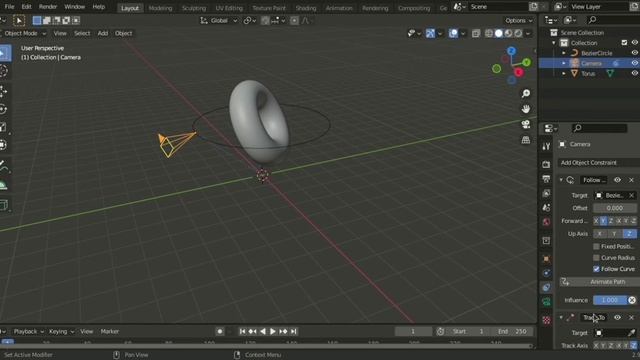Select the Transform tool in left toolbar
The image size is (640, 360).
4,145
